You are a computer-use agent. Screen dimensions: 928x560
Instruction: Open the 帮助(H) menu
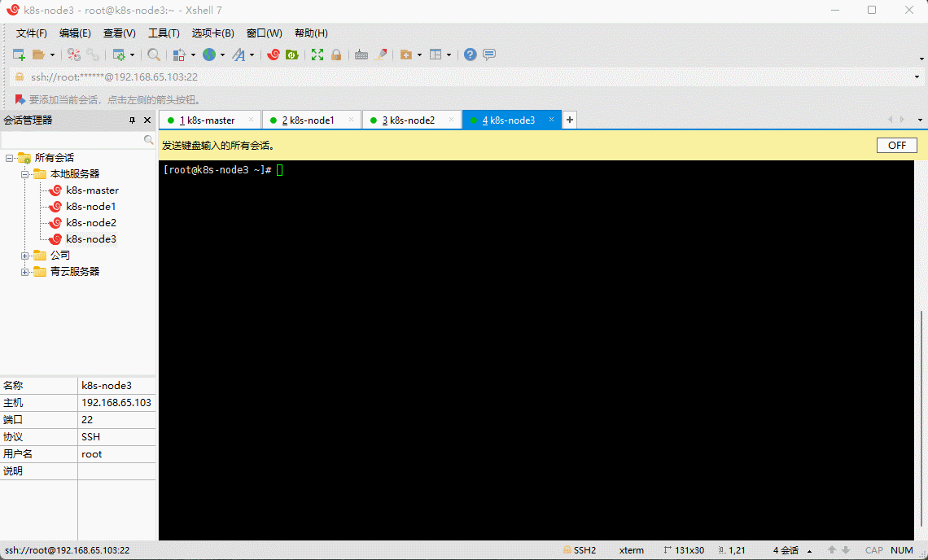(311, 33)
